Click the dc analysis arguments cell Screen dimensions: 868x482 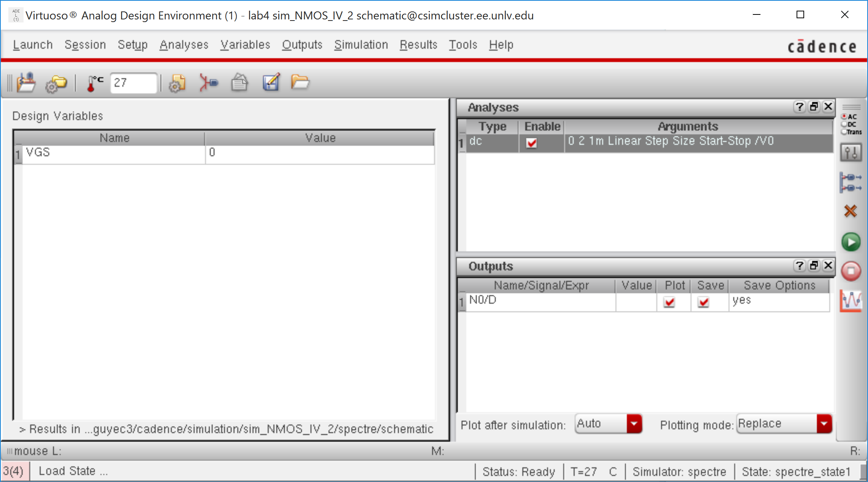(699, 143)
